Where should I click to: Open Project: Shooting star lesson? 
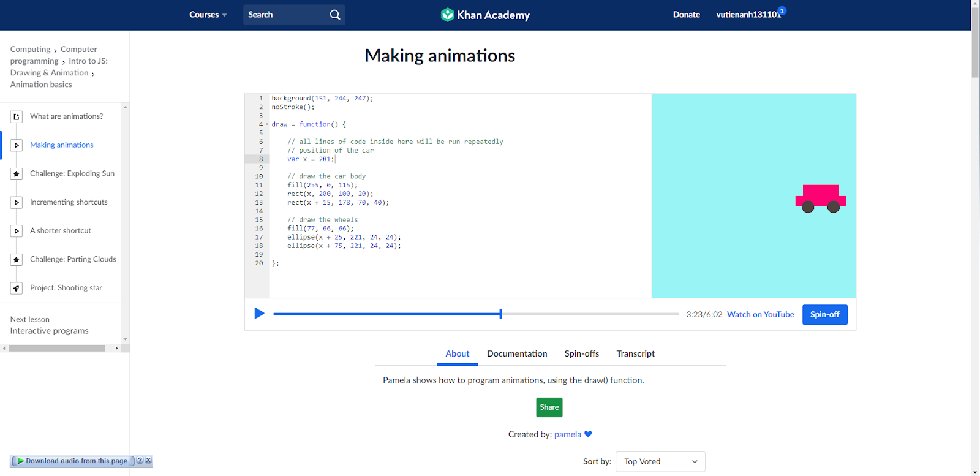[66, 288]
